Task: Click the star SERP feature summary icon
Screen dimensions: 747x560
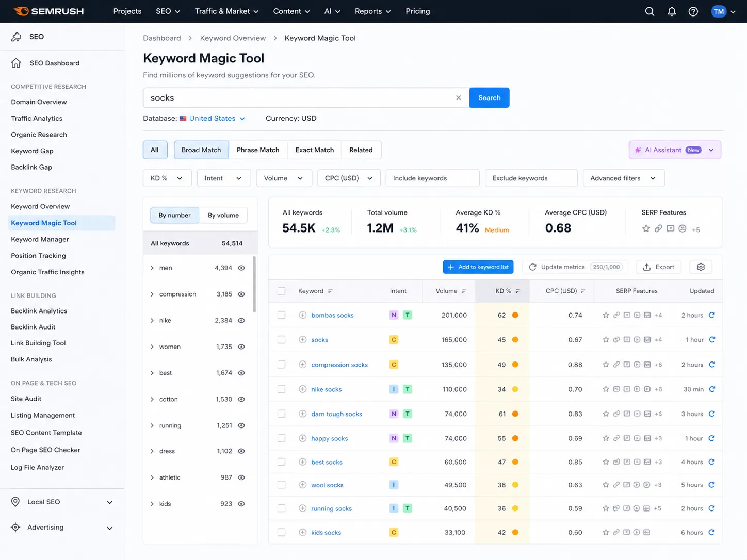Action: click(x=646, y=228)
